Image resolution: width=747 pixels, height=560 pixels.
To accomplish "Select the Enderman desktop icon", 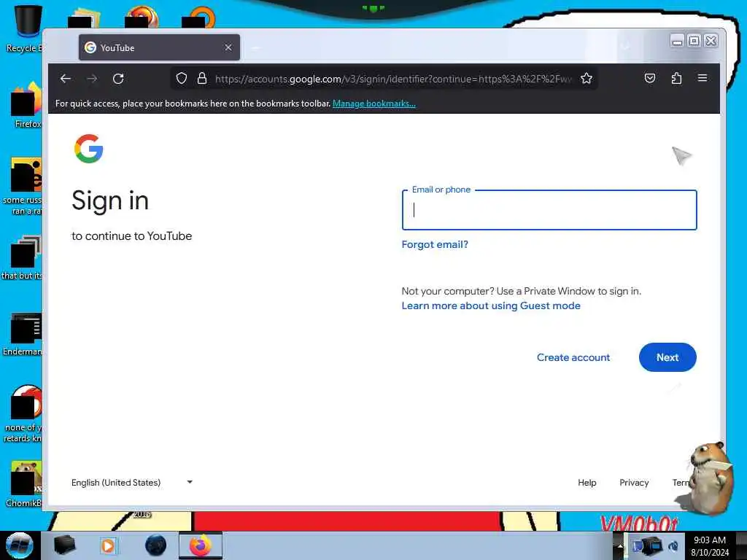I will (23, 334).
